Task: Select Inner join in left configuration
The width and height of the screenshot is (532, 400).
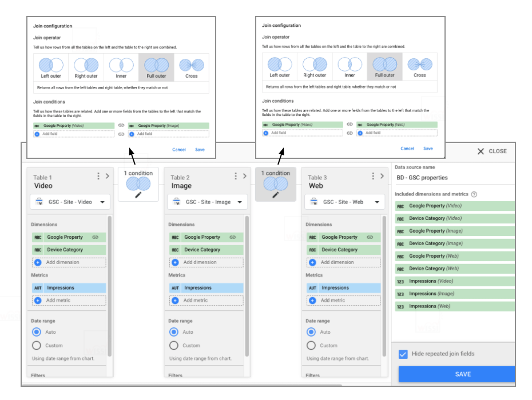Action: click(x=121, y=67)
